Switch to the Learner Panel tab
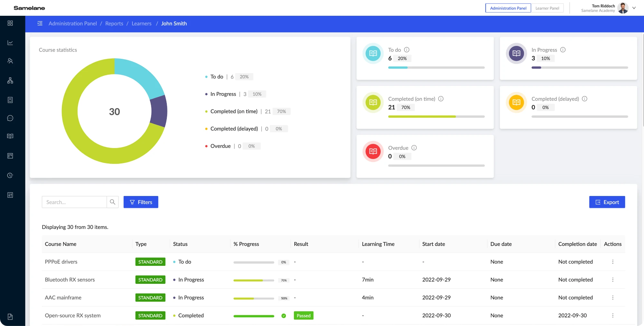 click(x=547, y=8)
